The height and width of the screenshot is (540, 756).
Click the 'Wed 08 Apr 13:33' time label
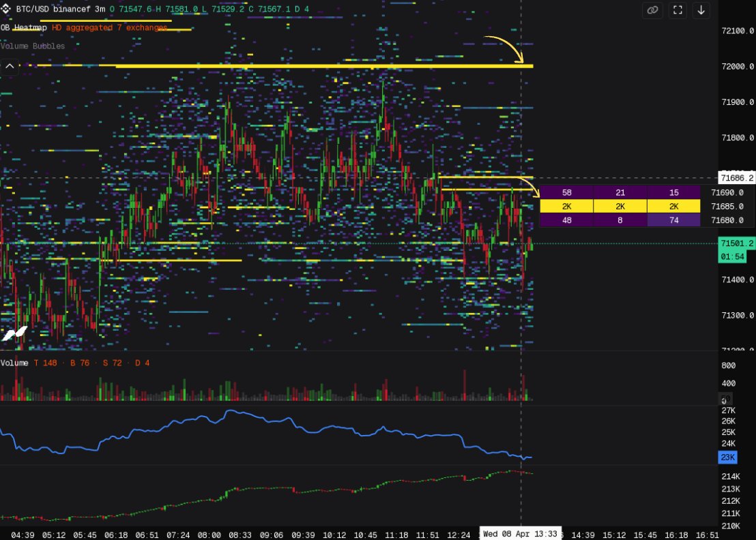(520, 534)
